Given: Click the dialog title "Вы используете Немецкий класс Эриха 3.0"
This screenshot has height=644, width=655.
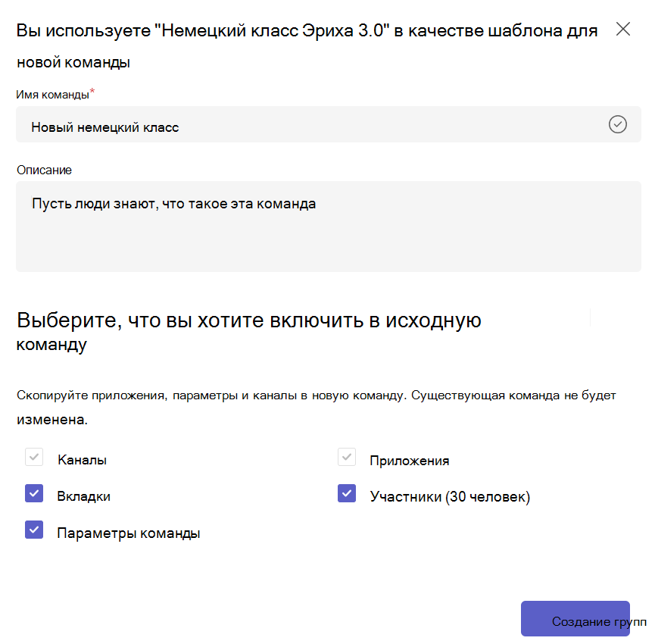Looking at the screenshot, I should click(307, 46).
